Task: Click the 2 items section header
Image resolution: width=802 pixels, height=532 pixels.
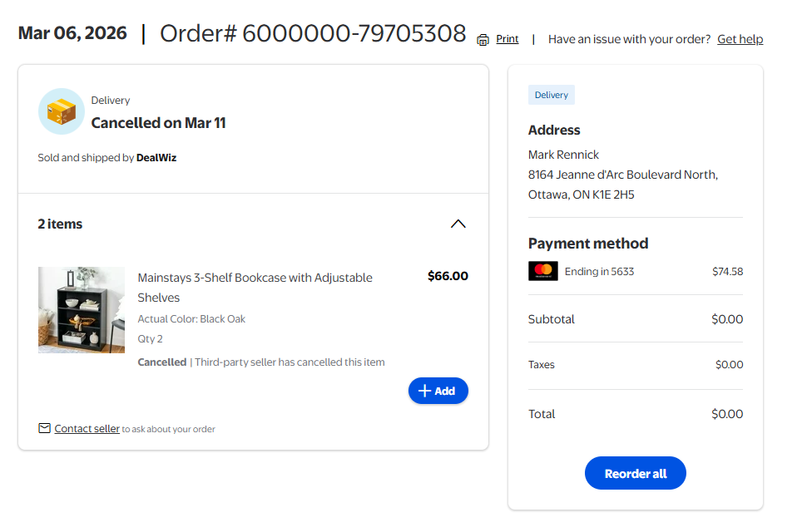Action: [x=60, y=224]
